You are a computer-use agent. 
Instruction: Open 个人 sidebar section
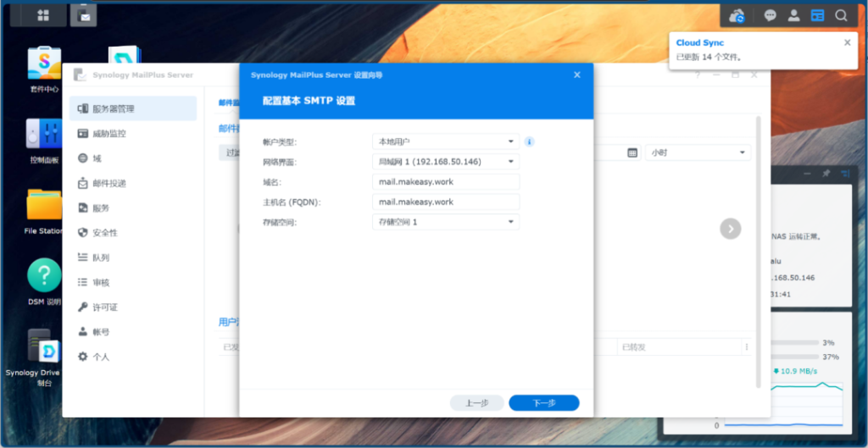pos(133,357)
